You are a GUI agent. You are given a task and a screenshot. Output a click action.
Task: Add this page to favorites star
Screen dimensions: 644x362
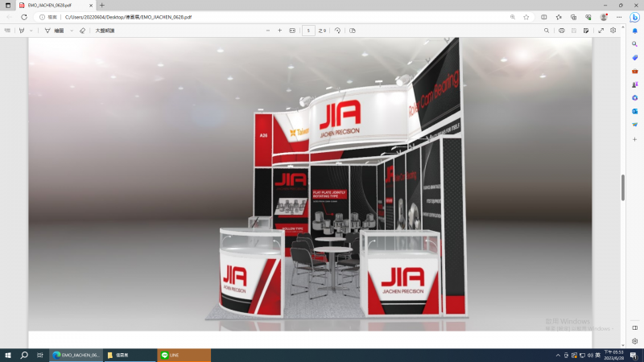526,17
